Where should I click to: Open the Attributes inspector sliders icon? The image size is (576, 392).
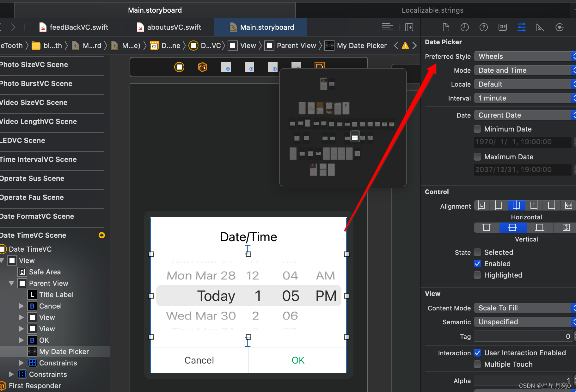pyautogui.click(x=521, y=28)
